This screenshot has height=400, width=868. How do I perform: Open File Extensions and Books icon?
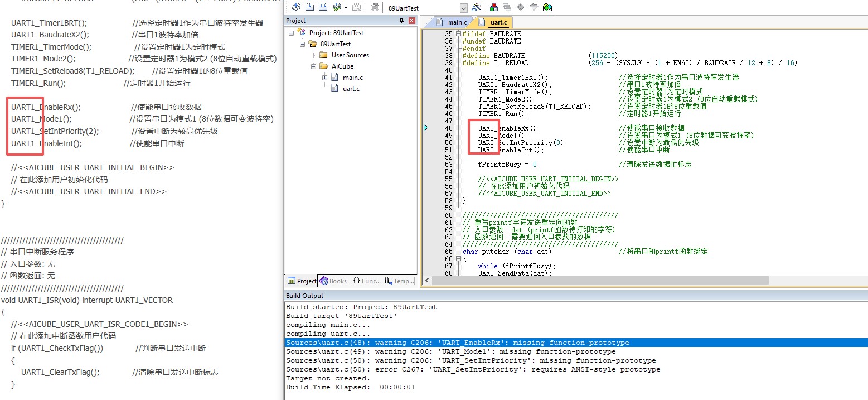(494, 7)
